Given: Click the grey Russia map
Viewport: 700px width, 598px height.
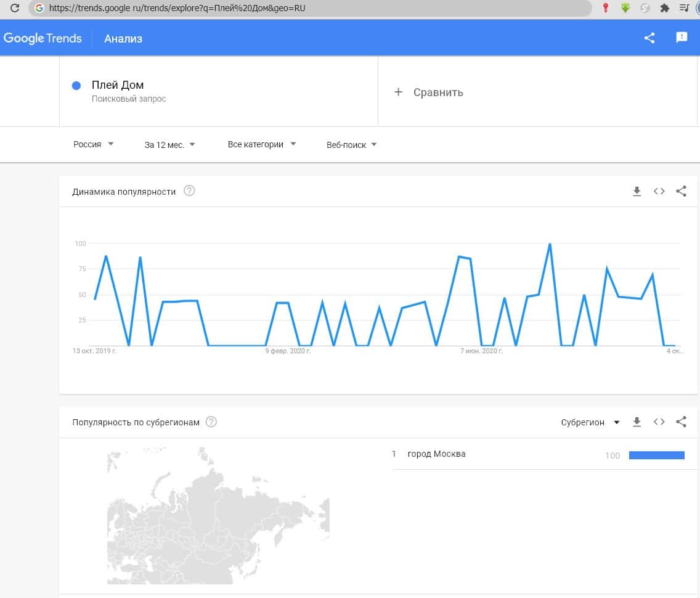Looking at the screenshot, I should (218, 516).
